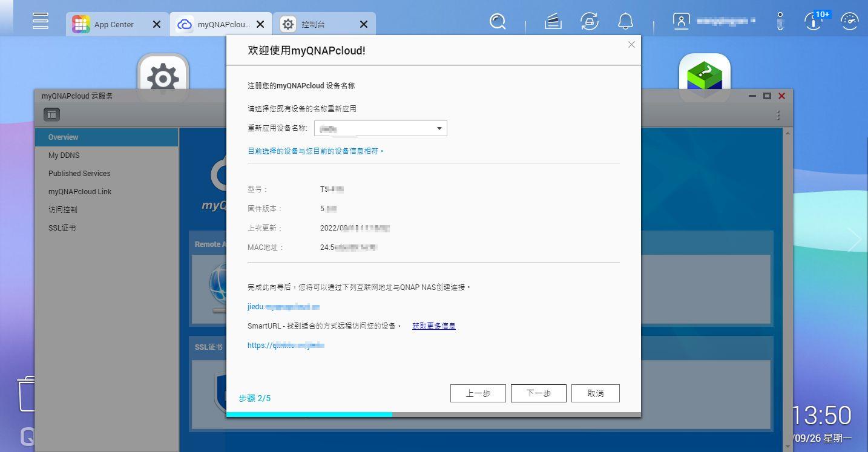Open the dashboard gauge icon
The height and width of the screenshot is (452, 868).
[850, 22]
